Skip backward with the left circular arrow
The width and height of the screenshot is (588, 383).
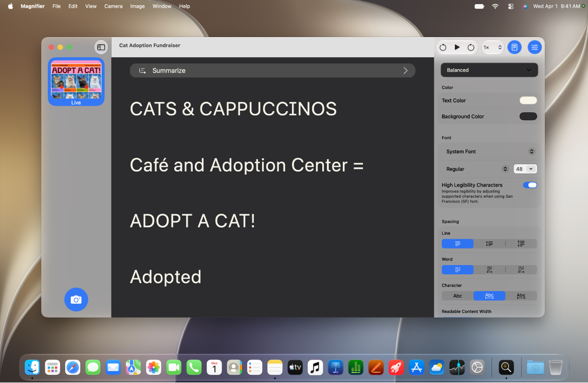coord(443,47)
